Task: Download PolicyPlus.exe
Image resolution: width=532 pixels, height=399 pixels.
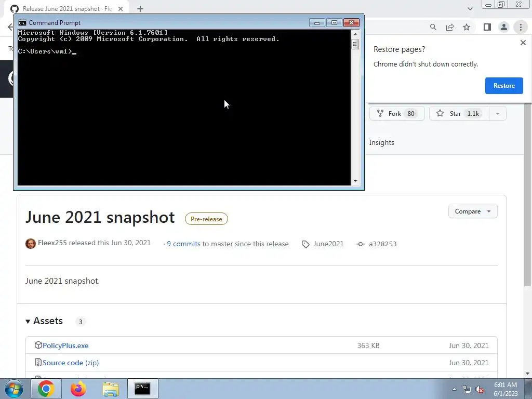Action: coord(65,345)
